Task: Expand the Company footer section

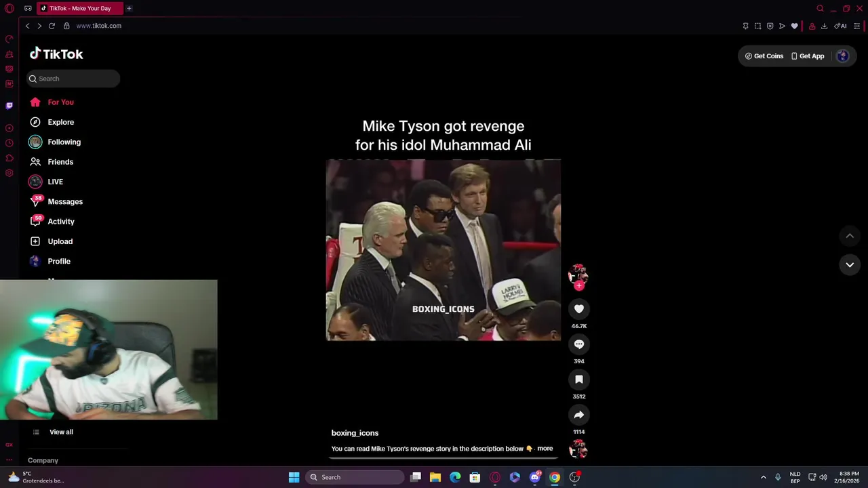Action: (x=43, y=460)
